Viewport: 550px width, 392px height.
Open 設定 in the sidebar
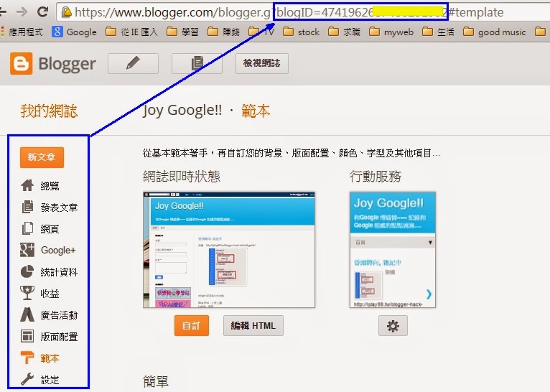point(39,379)
